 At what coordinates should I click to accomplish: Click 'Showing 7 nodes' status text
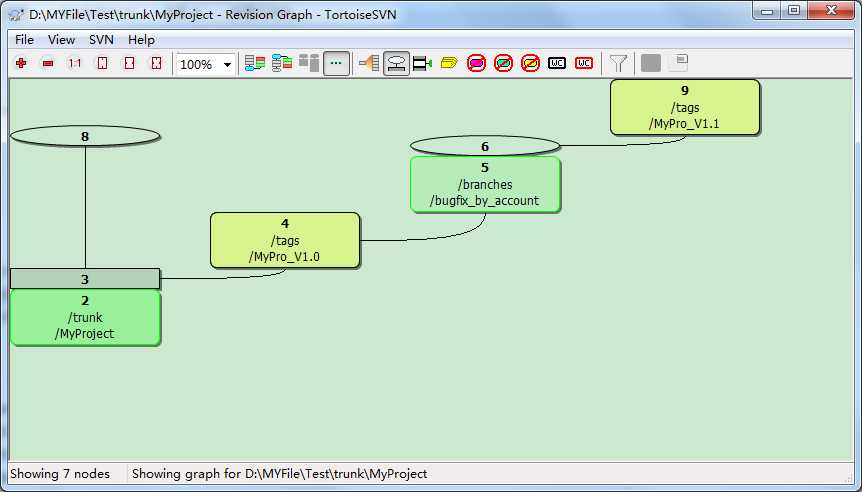click(60, 474)
